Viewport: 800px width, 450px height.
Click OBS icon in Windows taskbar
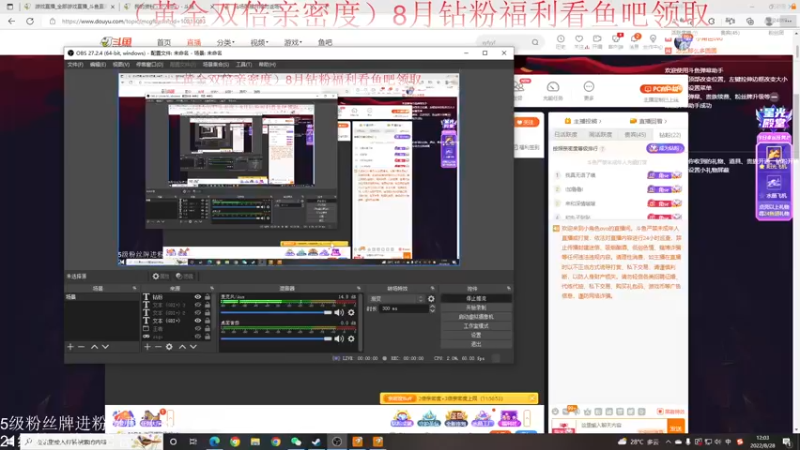[337, 441]
